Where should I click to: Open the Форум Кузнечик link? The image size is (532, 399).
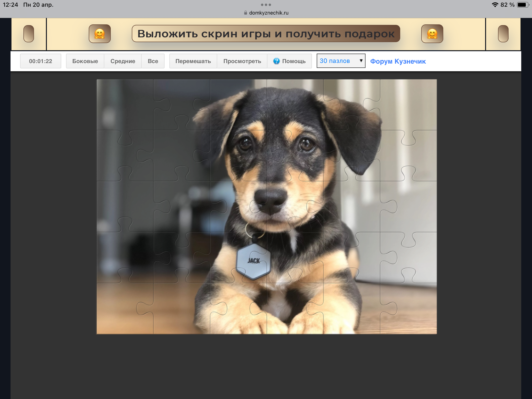tap(398, 61)
